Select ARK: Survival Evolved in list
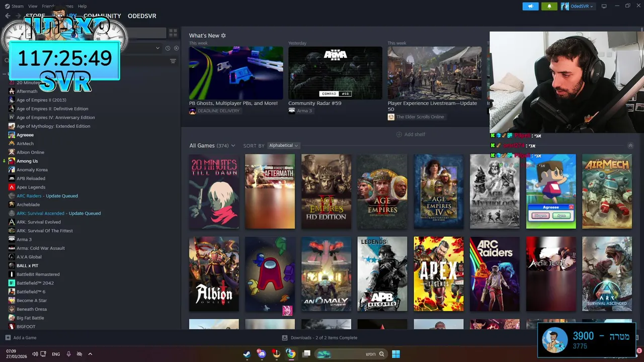The image size is (644, 362). click(39, 222)
